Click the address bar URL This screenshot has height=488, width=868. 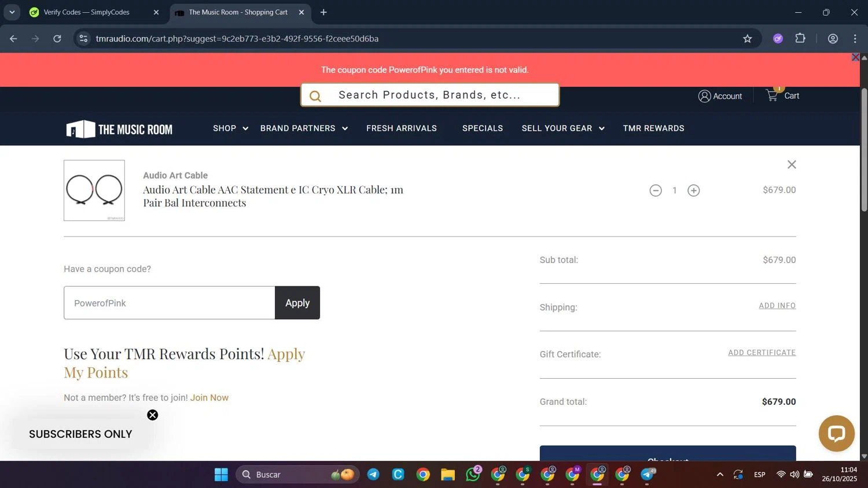tap(237, 39)
